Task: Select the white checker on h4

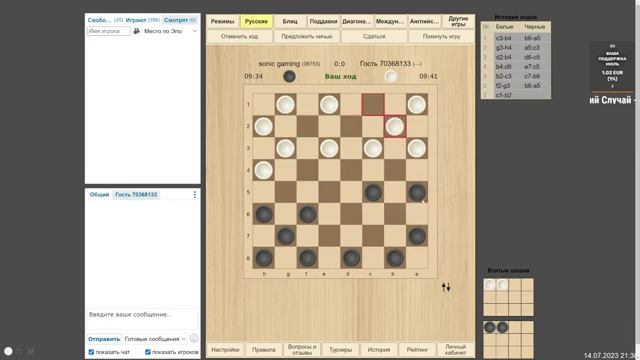Action: (263, 170)
